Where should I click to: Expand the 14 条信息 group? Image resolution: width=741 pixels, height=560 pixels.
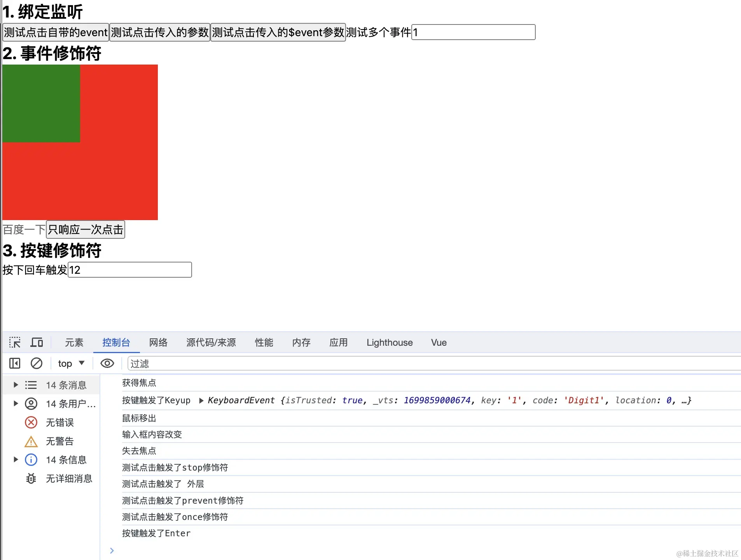click(x=16, y=460)
